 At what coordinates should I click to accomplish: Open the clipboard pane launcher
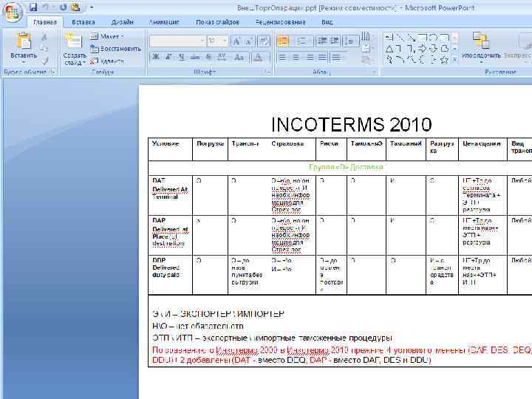point(53,72)
